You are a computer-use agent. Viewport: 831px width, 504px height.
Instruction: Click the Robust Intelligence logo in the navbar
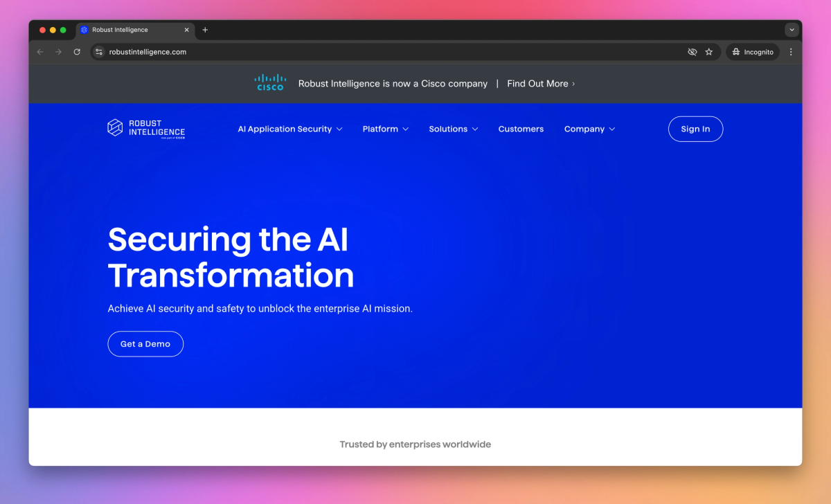146,129
